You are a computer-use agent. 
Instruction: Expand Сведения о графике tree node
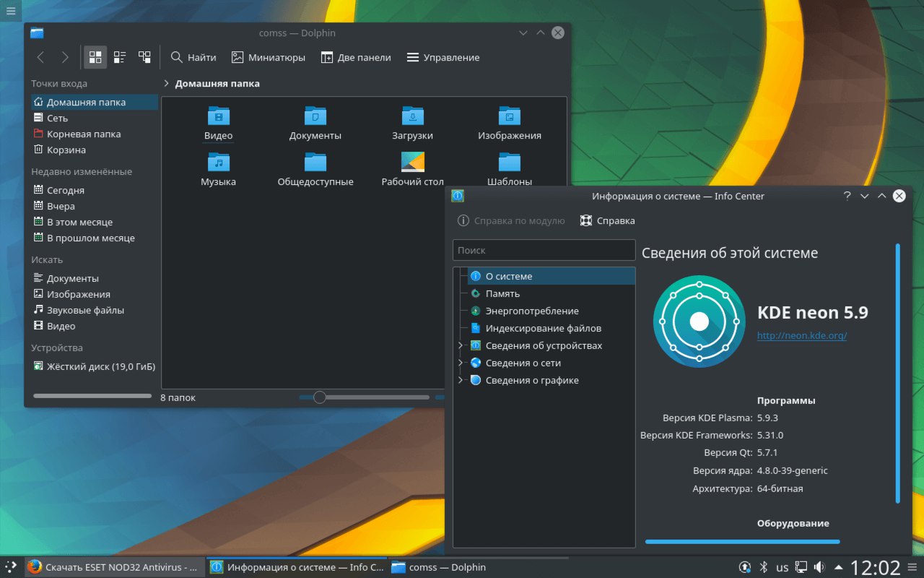pyautogui.click(x=461, y=381)
